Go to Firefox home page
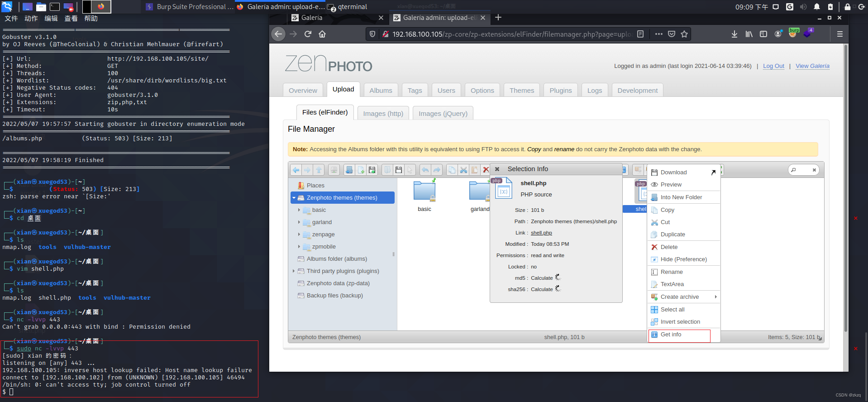Viewport: 868px width, 402px height. pyautogui.click(x=322, y=34)
